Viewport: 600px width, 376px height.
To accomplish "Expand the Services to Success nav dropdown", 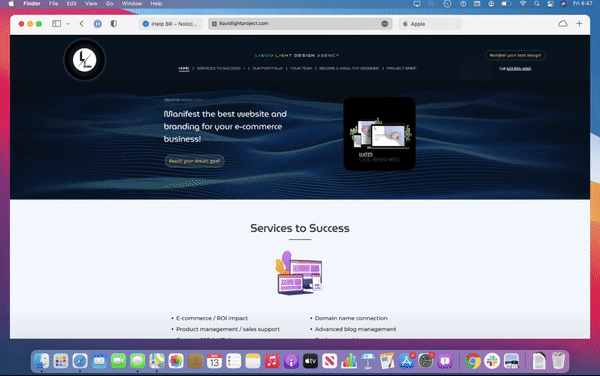I will [x=221, y=68].
